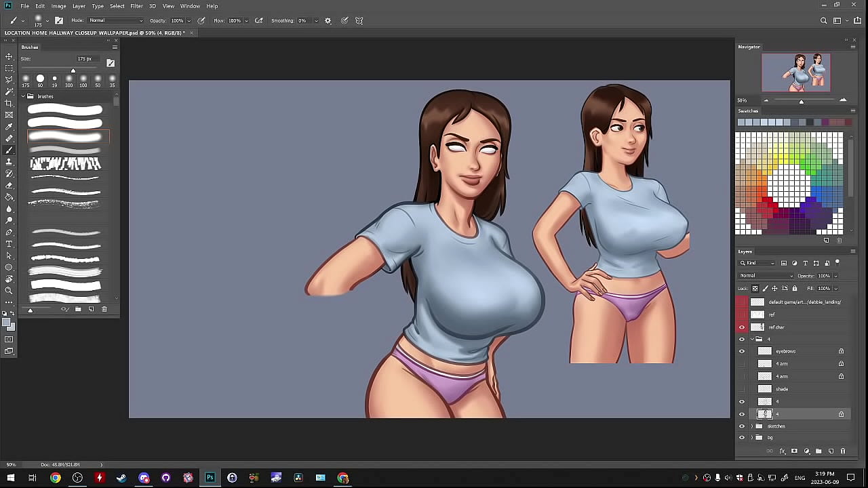Screen dimensions: 868x488
Task: Expand the sketches layer group
Action: coord(751,426)
